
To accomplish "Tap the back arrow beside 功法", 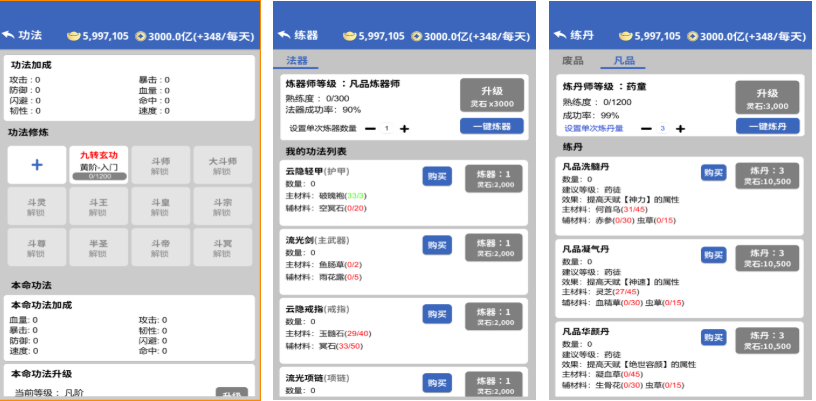I will pyautogui.click(x=9, y=35).
